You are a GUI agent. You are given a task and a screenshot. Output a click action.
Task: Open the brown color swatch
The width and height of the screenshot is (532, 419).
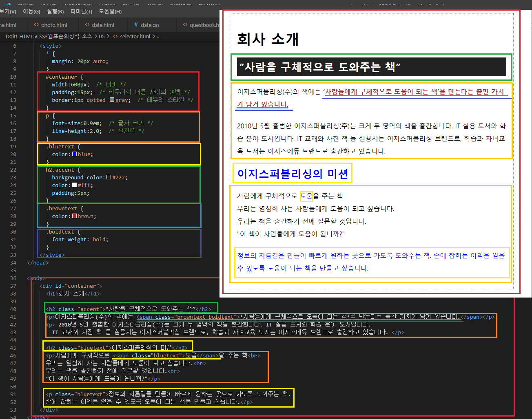point(74,216)
